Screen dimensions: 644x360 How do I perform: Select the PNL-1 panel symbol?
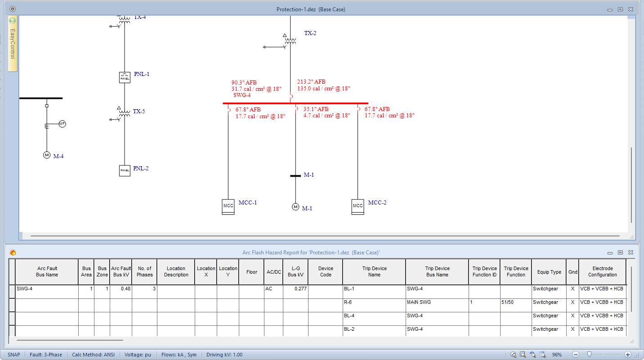(x=125, y=77)
